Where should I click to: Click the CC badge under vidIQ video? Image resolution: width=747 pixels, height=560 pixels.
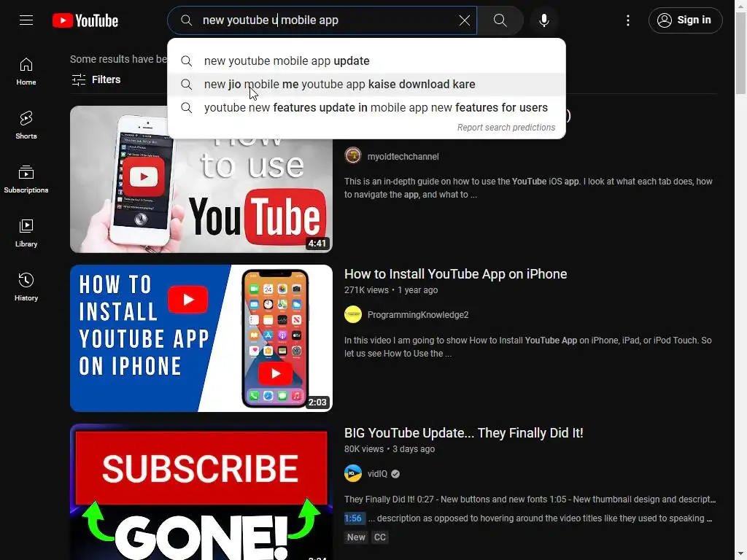point(379,537)
